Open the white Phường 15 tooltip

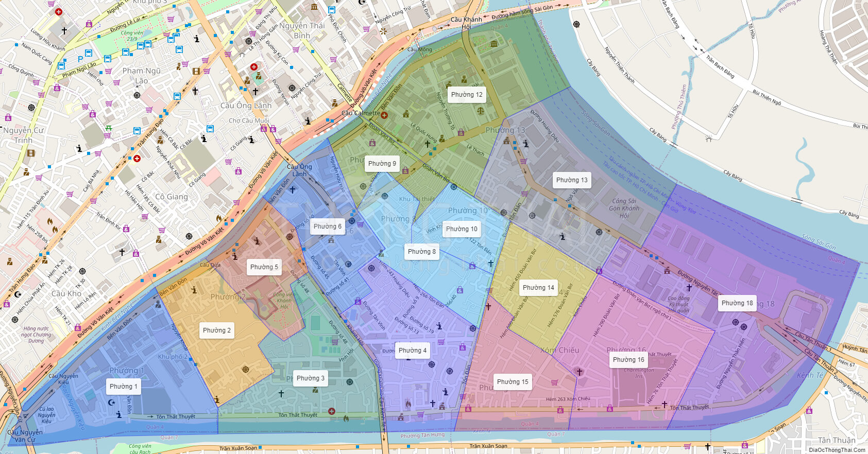tap(513, 382)
